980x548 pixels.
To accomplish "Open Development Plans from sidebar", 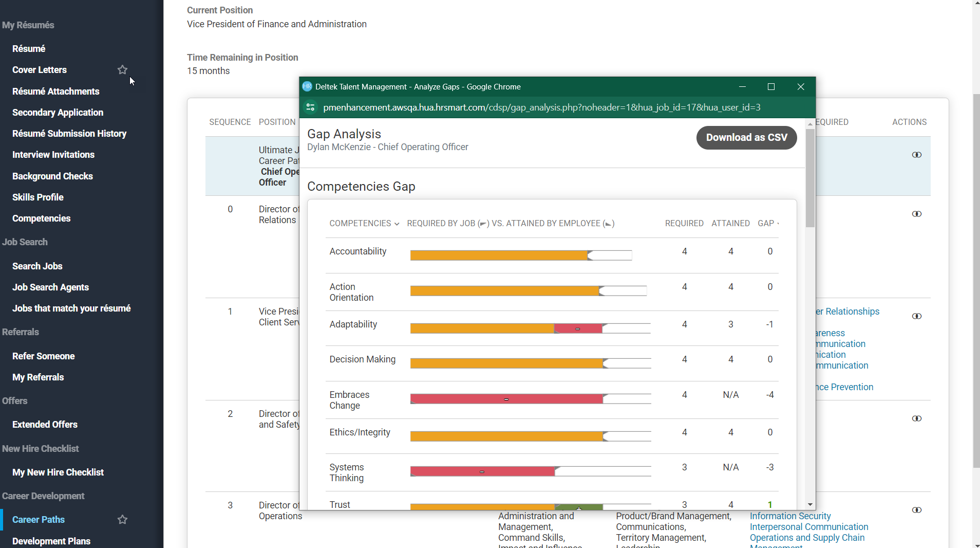I will pos(51,541).
